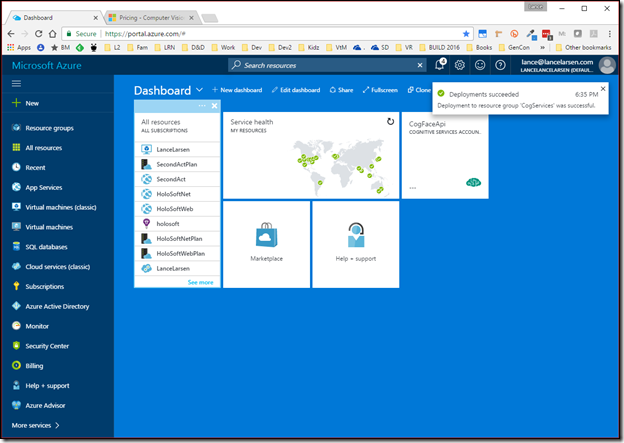Click the user account avatar
This screenshot has width=624, height=443.
tap(607, 65)
